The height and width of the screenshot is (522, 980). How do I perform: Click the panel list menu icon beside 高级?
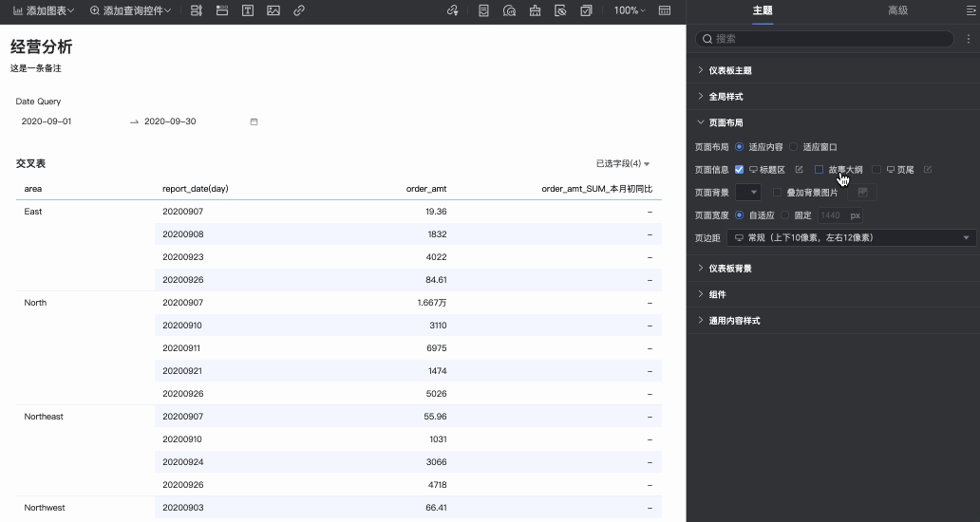click(x=971, y=10)
